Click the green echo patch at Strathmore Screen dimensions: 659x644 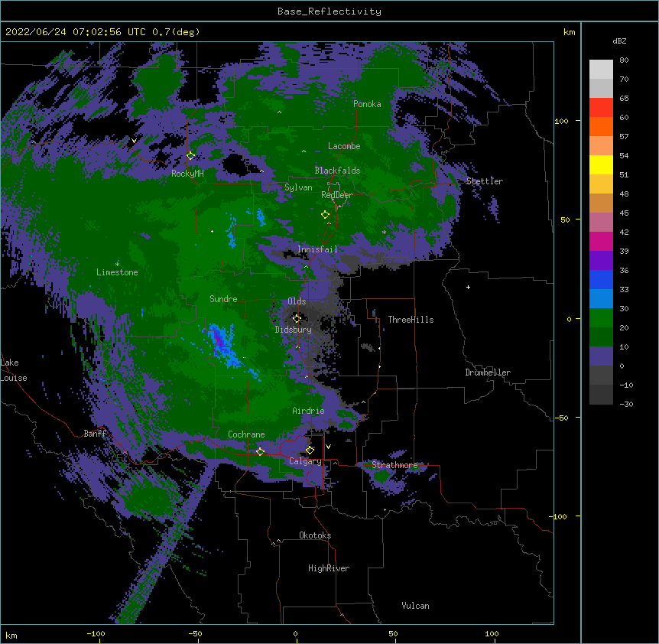[x=381, y=476]
